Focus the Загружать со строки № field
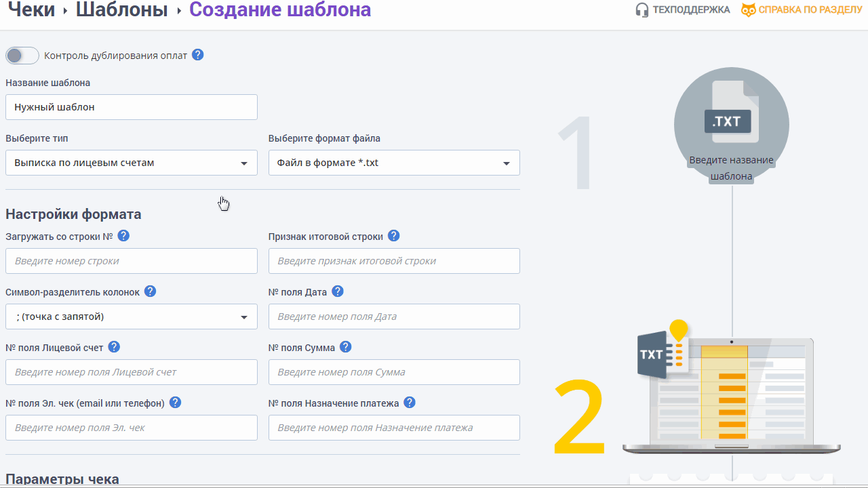 coord(131,261)
